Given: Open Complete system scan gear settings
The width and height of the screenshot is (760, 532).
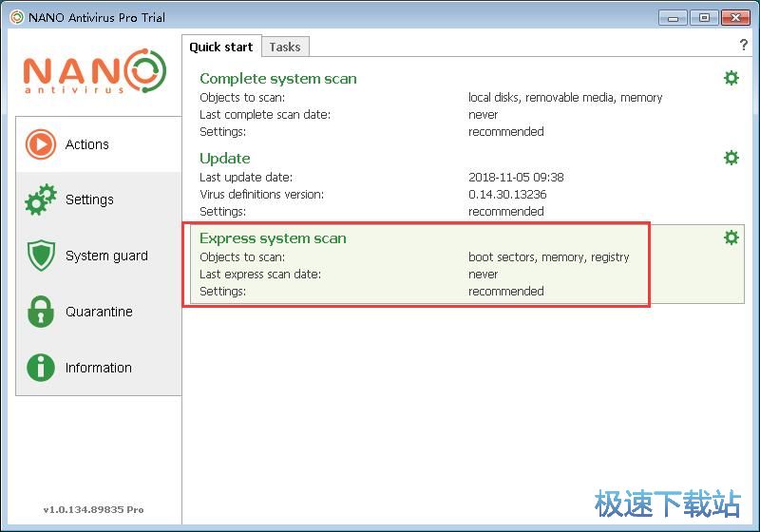Looking at the screenshot, I should [x=731, y=78].
